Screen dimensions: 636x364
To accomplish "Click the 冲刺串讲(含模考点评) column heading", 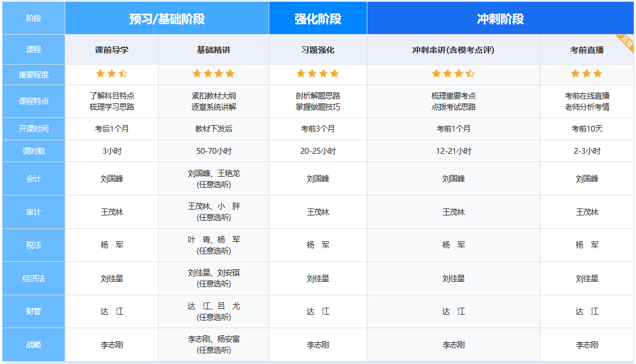I will [453, 50].
